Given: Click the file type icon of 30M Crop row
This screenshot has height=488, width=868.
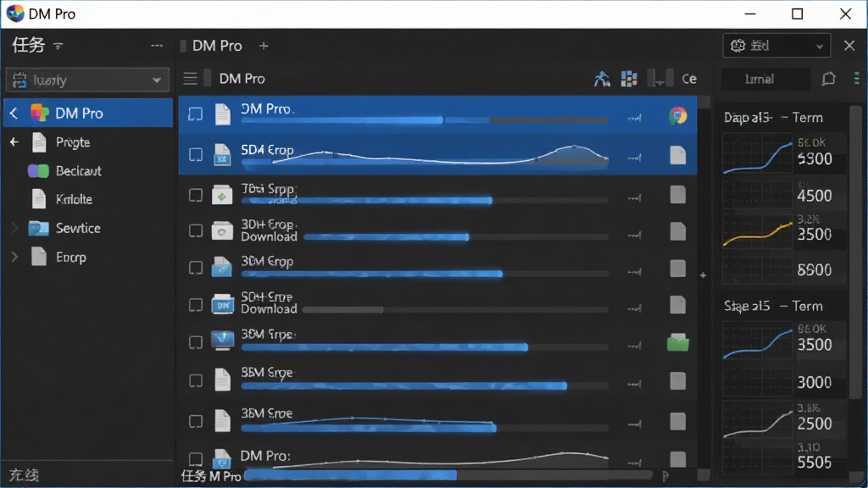Looking at the screenshot, I should pyautogui.click(x=222, y=267).
